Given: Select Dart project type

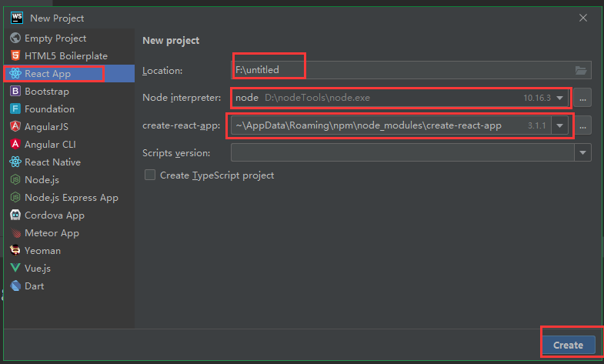Looking at the screenshot, I should [69, 286].
